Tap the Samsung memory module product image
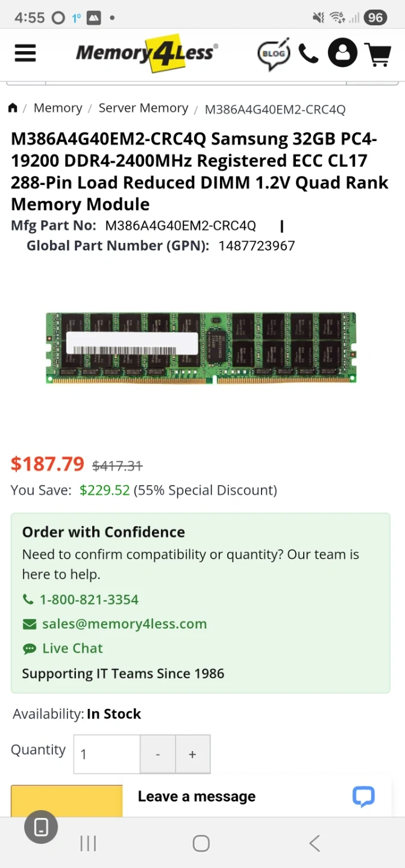Screen dimensions: 405x868 201,348
